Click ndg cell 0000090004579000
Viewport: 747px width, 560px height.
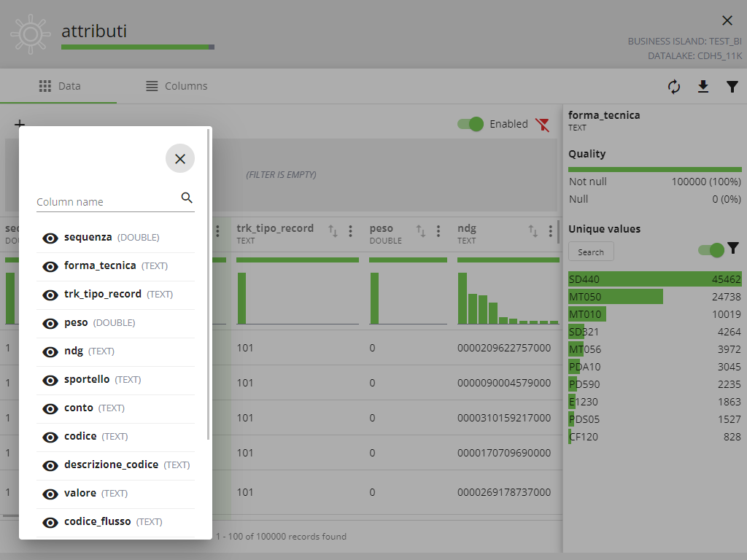503,383
